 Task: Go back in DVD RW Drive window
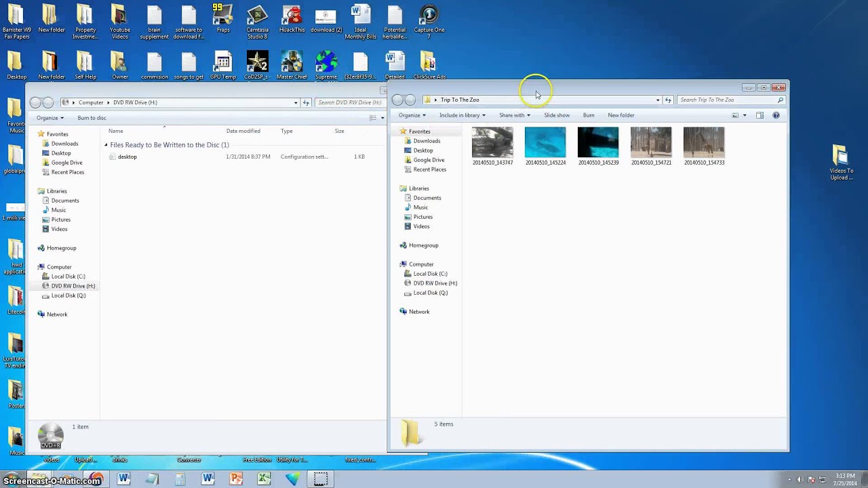[x=35, y=102]
